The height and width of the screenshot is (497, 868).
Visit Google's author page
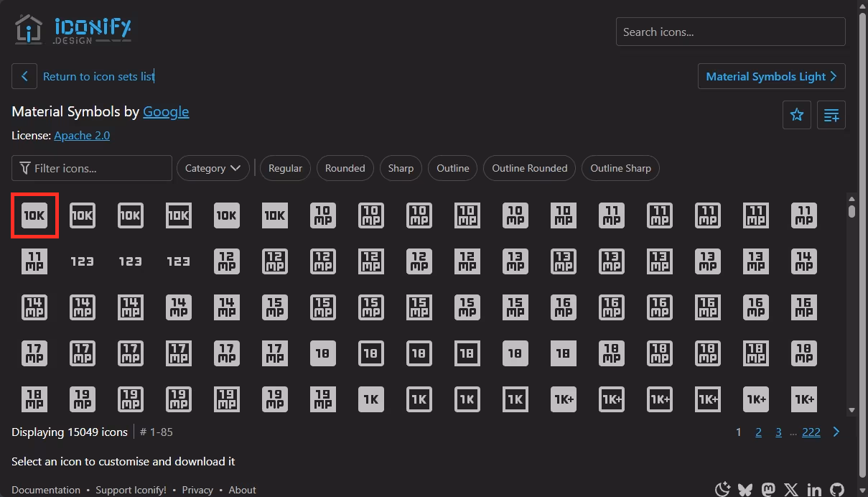point(166,111)
